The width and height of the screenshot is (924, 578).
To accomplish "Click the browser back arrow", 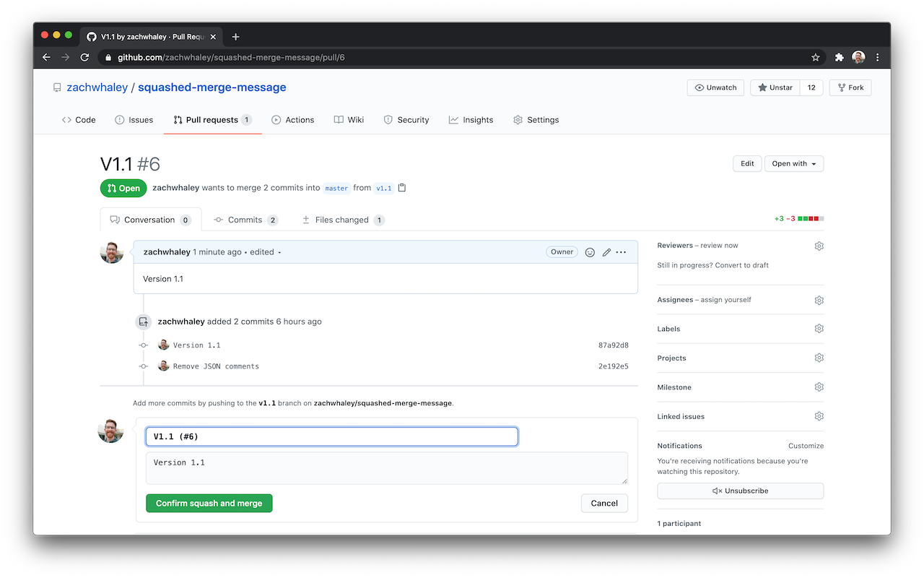I will click(47, 57).
